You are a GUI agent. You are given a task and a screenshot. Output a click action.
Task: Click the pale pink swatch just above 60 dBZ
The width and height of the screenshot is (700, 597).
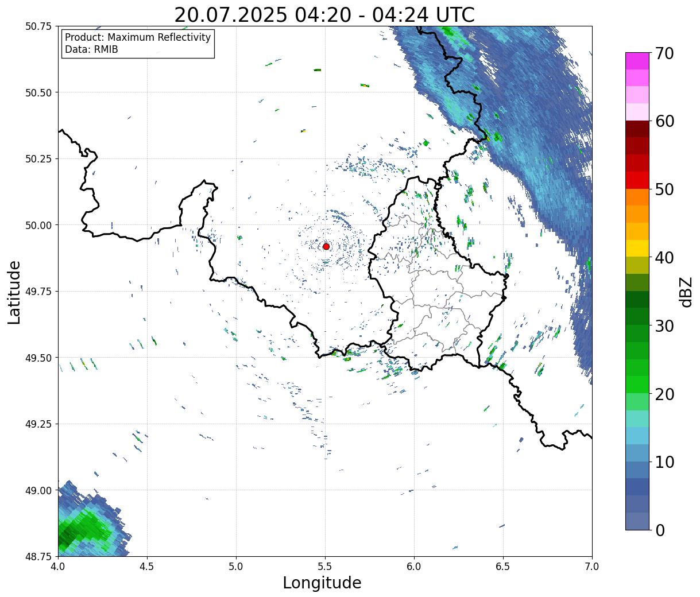(x=637, y=113)
